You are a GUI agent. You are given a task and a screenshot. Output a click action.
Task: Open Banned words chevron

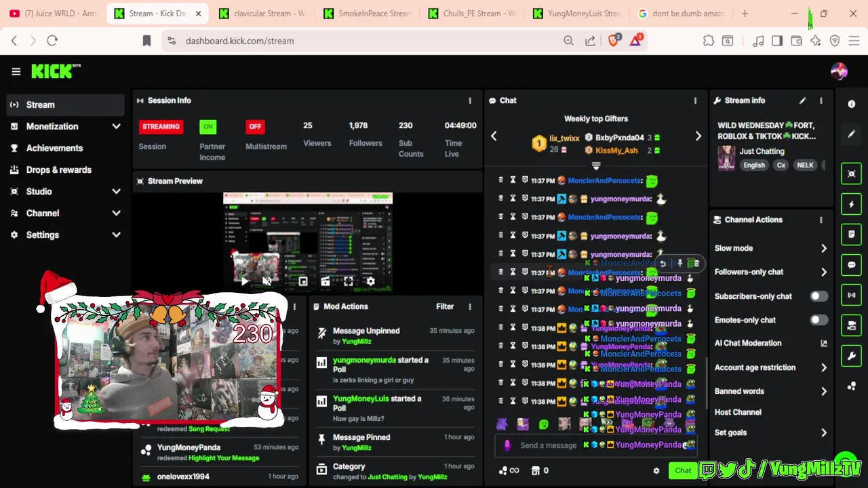pos(824,391)
